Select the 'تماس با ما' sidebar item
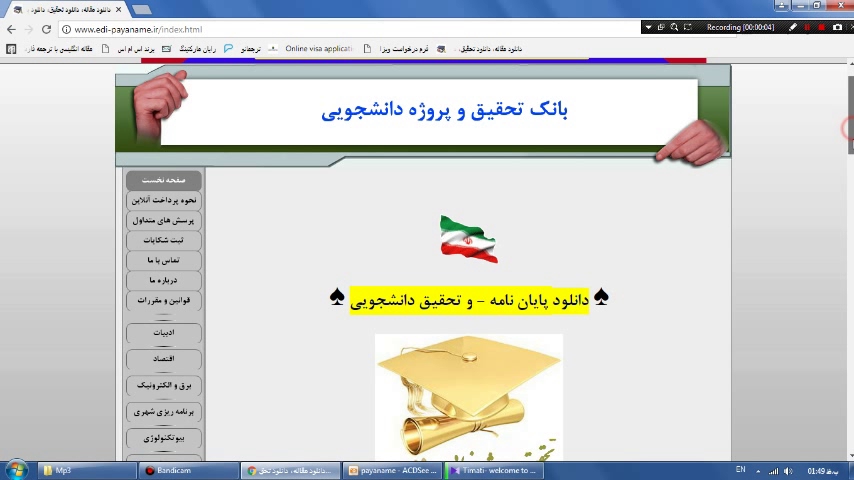The height and width of the screenshot is (480, 854). click(164, 260)
